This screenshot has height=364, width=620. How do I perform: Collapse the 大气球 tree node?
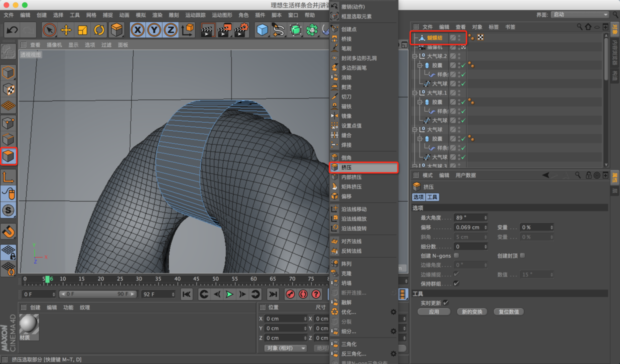414,129
